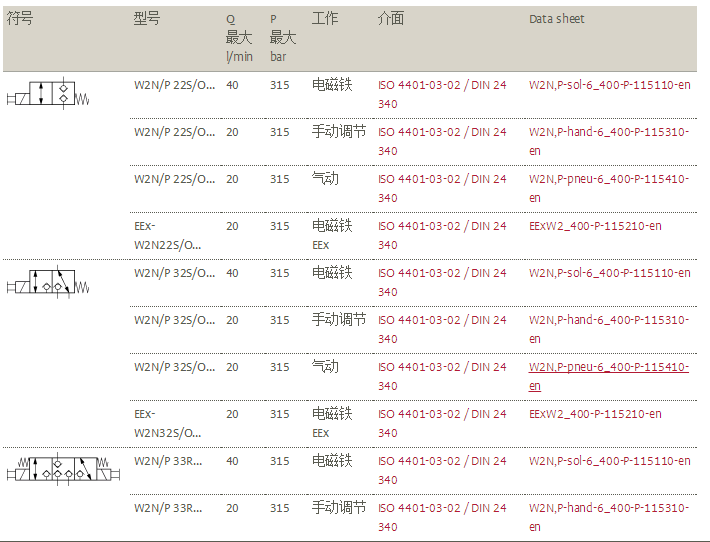Viewport: 710px width, 542px height.
Task: Open W2N,P-pneu datasheet in 22S pneumatic row
Action: pyautogui.click(x=609, y=188)
